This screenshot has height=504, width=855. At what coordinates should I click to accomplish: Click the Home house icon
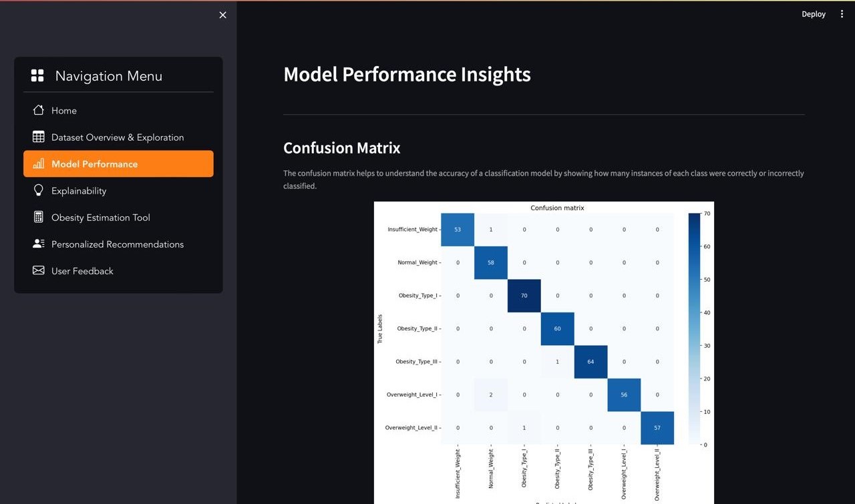click(x=39, y=110)
